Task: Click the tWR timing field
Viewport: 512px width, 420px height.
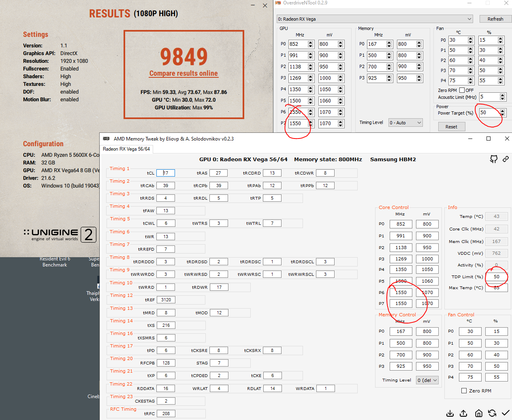Action: click(x=165, y=237)
